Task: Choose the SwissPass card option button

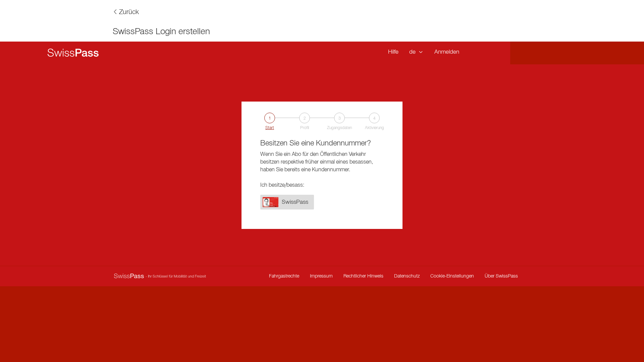Action: [x=287, y=202]
